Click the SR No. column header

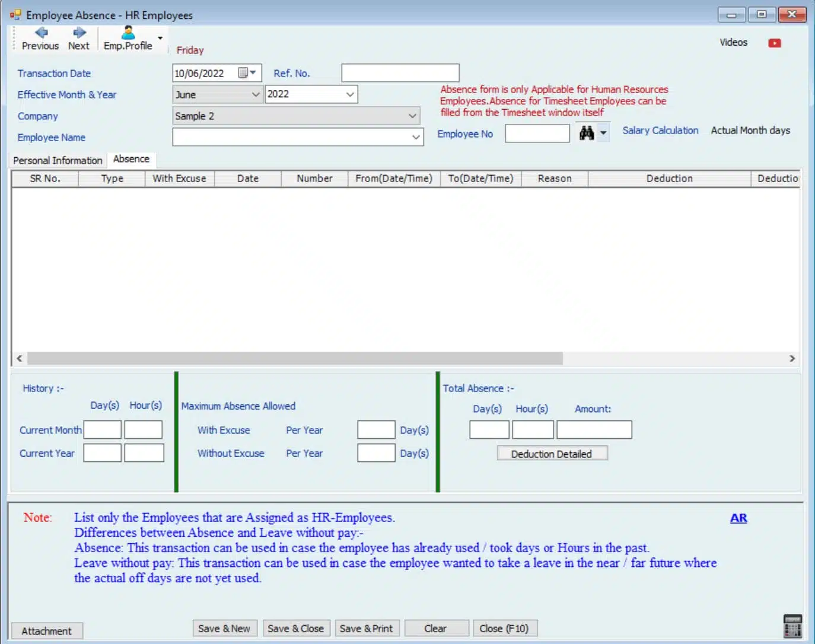pos(45,178)
